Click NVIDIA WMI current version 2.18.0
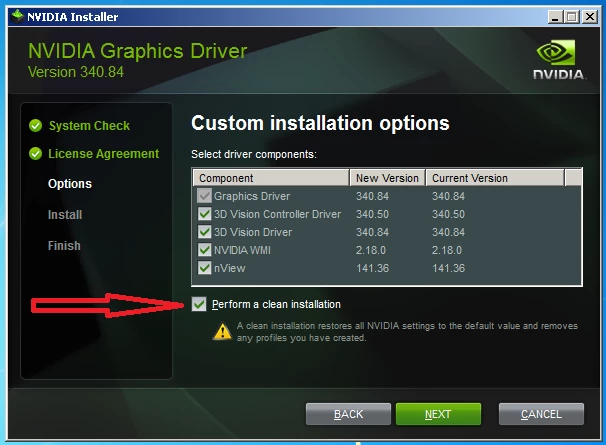Screen dimensions: 606x445 pos(447,250)
